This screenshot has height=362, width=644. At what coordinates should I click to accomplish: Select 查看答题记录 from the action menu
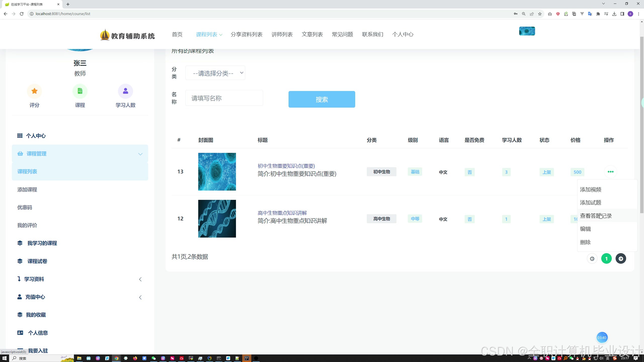(x=595, y=216)
